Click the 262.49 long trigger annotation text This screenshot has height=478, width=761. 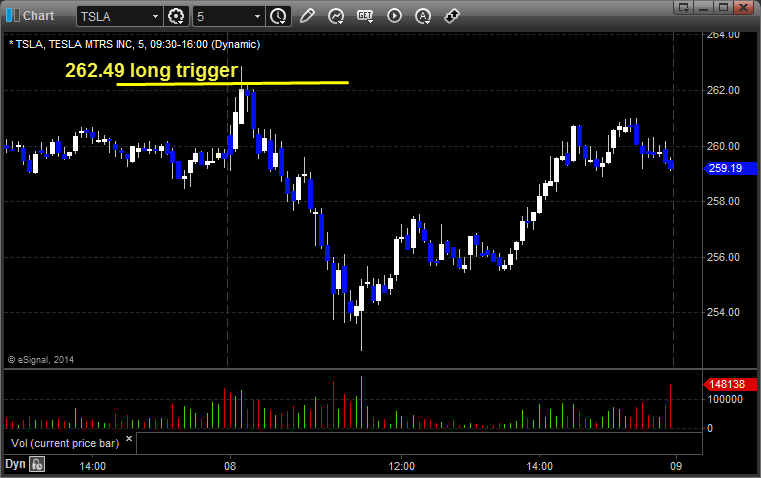tap(151, 70)
